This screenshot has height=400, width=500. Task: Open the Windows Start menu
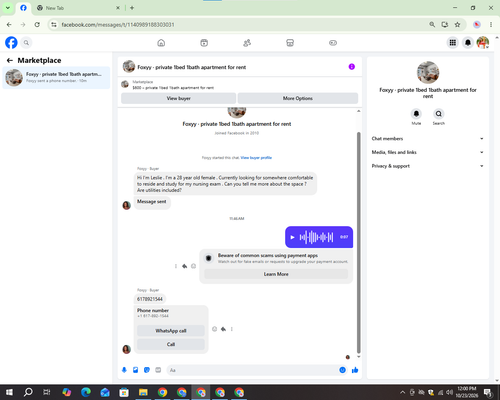[9, 392]
